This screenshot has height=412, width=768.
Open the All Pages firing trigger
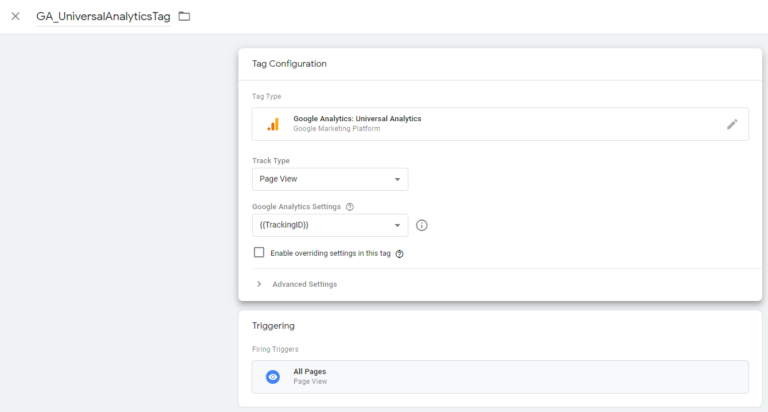pos(500,377)
